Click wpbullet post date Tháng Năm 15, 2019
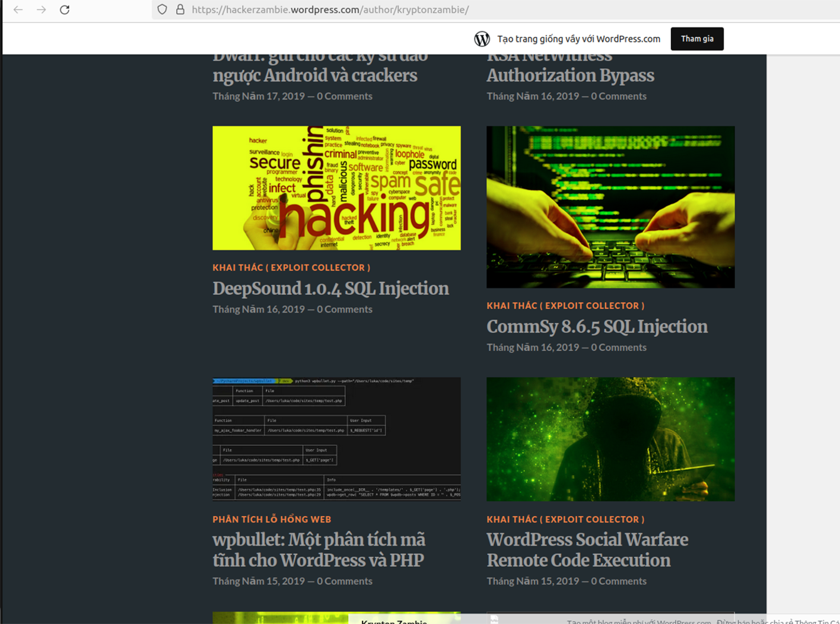Screen dimensions: 840x624 [x=259, y=581]
